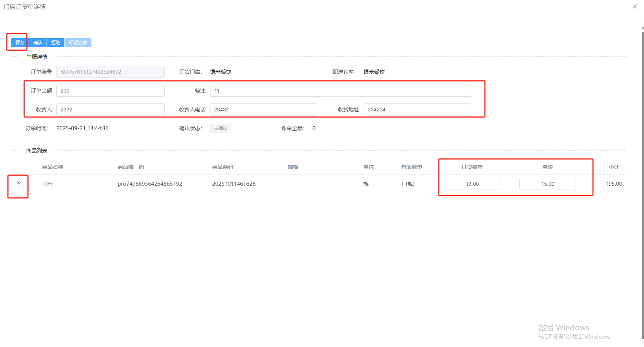Click the 标记完成 (Mark complete) button
644x347 pixels.
[x=78, y=43]
